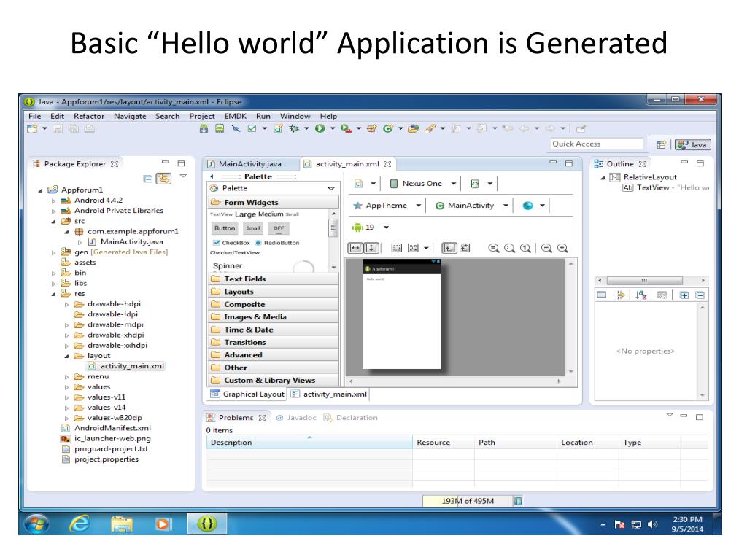Click the Quick Access search field
This screenshot has height=560, width=747.
tap(597, 144)
